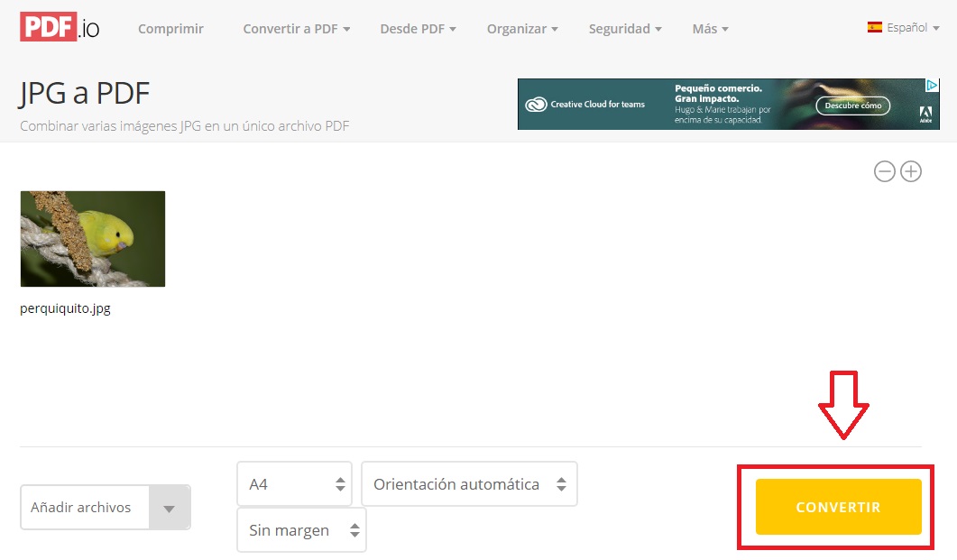Open the Orientación automática dropdown
The height and width of the screenshot is (560, 957).
468,483
